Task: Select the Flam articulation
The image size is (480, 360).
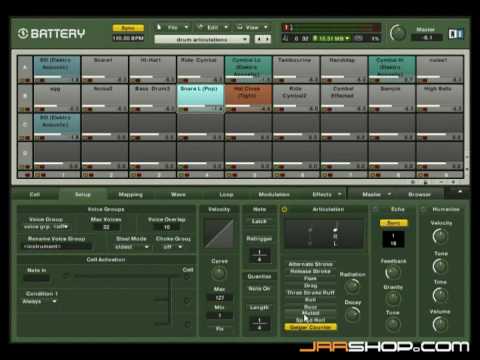Action: click(x=310, y=278)
